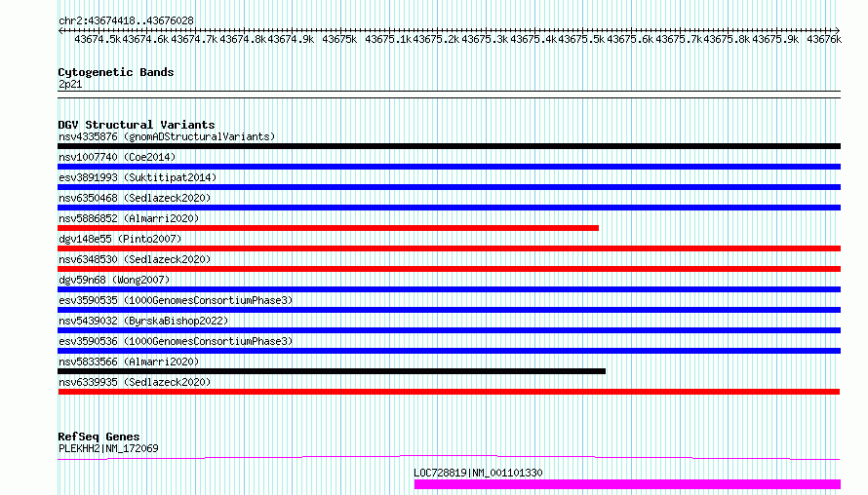This screenshot has width=868, height=495.
Task: Click the 43674.8k ruler tick label
Action: point(243,39)
